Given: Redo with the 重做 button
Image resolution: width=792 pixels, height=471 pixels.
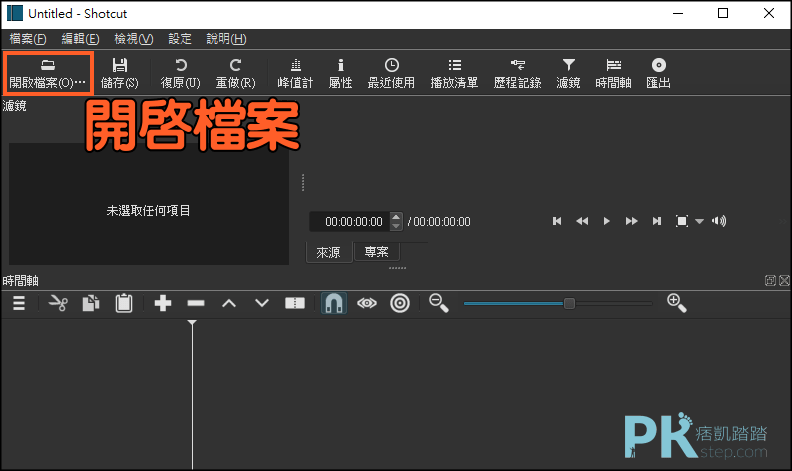Looking at the screenshot, I should 235,73.
